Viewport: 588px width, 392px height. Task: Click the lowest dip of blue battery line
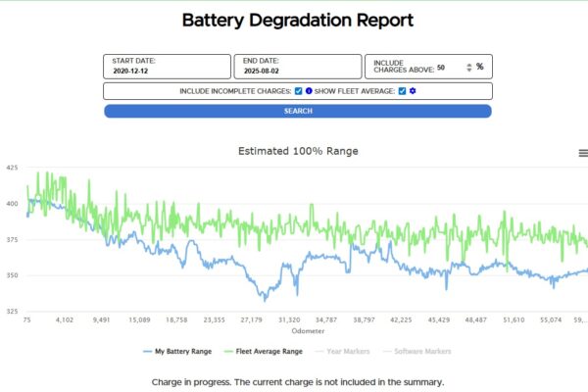pyautogui.click(x=264, y=298)
